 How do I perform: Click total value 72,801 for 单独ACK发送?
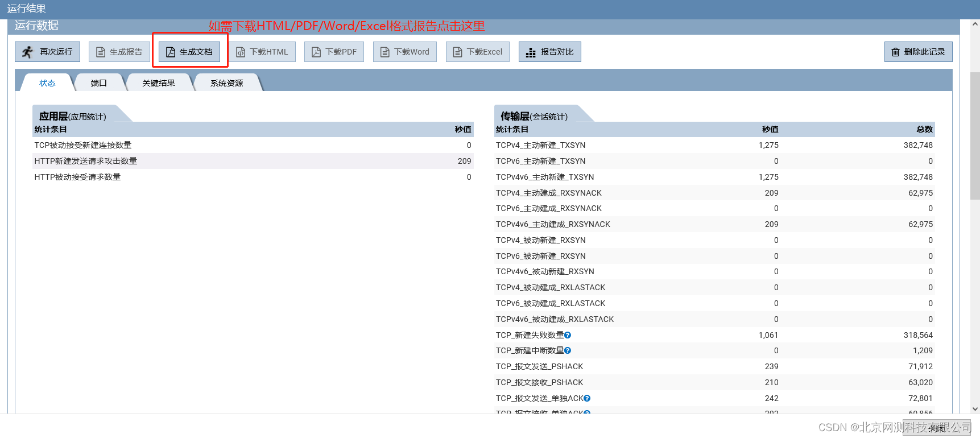[920, 398]
